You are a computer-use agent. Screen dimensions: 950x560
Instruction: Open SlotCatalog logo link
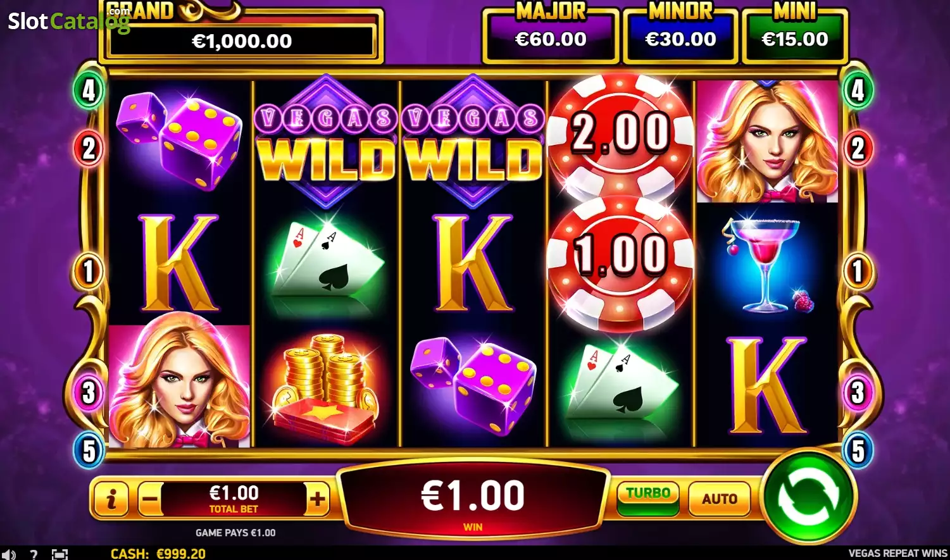[68, 20]
